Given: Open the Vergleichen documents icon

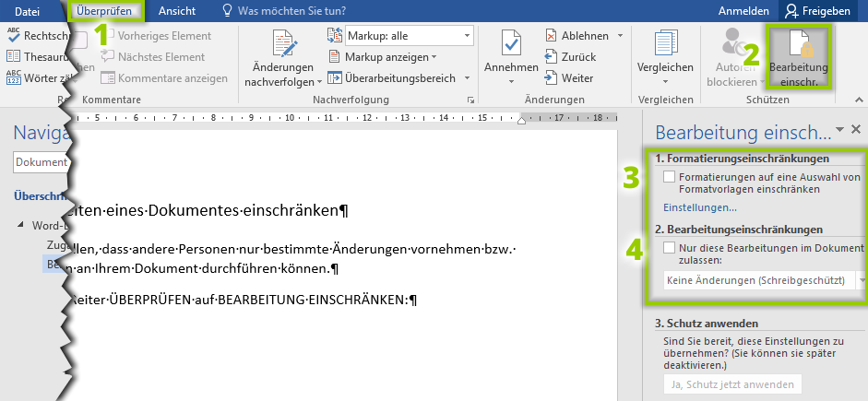Looking at the screenshot, I should click(665, 47).
